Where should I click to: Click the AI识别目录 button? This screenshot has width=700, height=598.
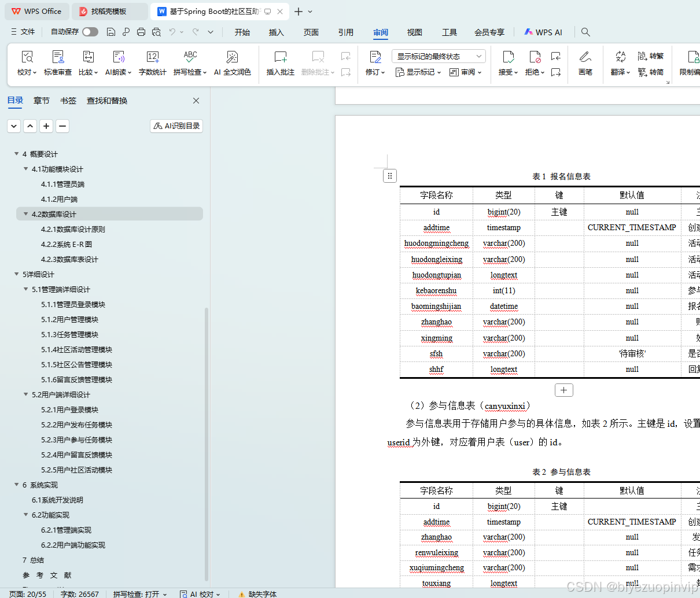[176, 125]
